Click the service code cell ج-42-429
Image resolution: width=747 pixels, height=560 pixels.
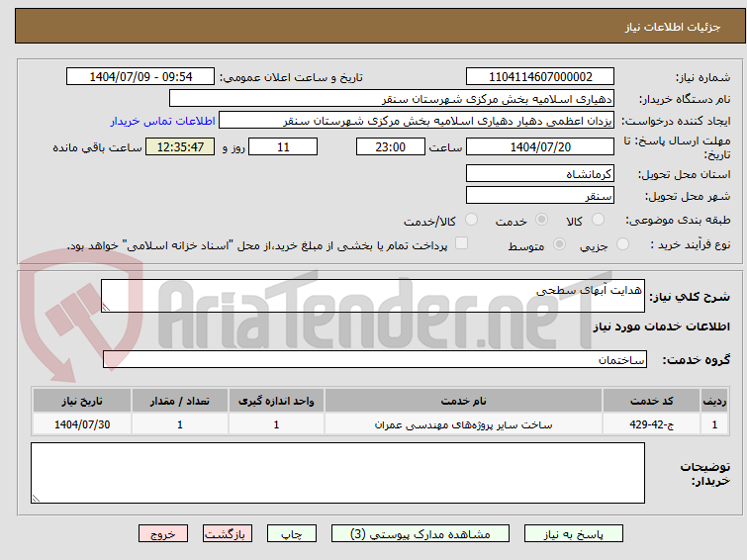[x=651, y=424]
